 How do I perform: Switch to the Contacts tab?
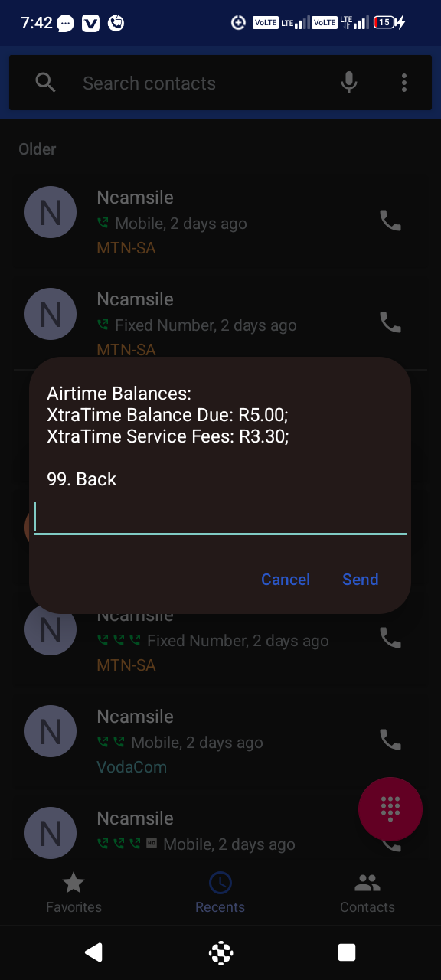(367, 893)
